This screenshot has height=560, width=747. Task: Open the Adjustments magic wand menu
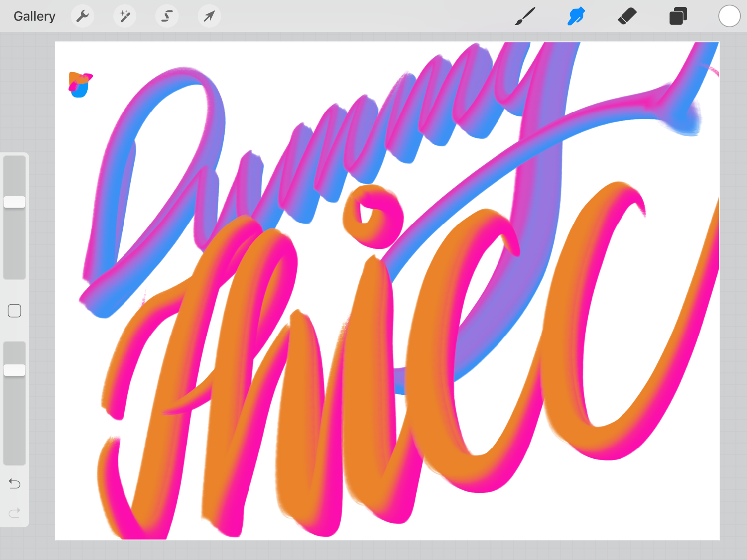click(124, 16)
